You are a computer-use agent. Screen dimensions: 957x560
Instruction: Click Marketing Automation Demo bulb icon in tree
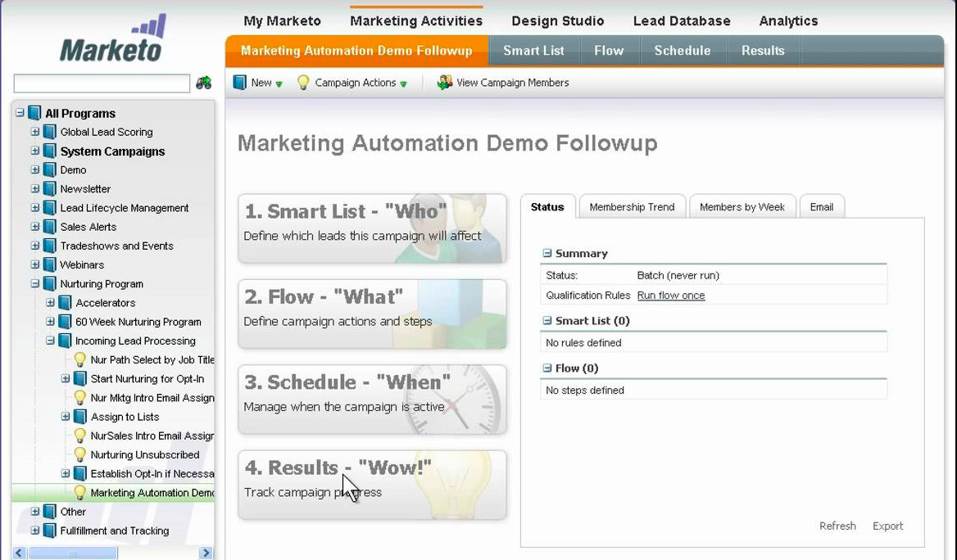coord(80,492)
